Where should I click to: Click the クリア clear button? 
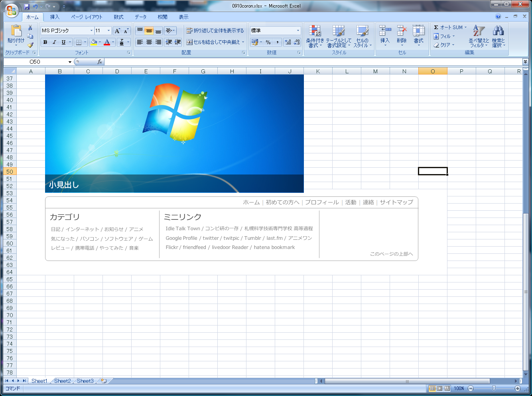tap(444, 45)
